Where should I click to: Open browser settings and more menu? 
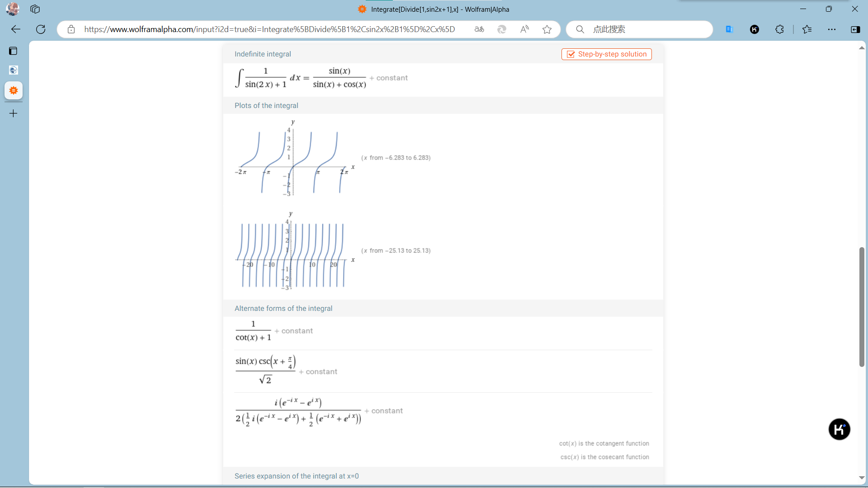(x=832, y=29)
